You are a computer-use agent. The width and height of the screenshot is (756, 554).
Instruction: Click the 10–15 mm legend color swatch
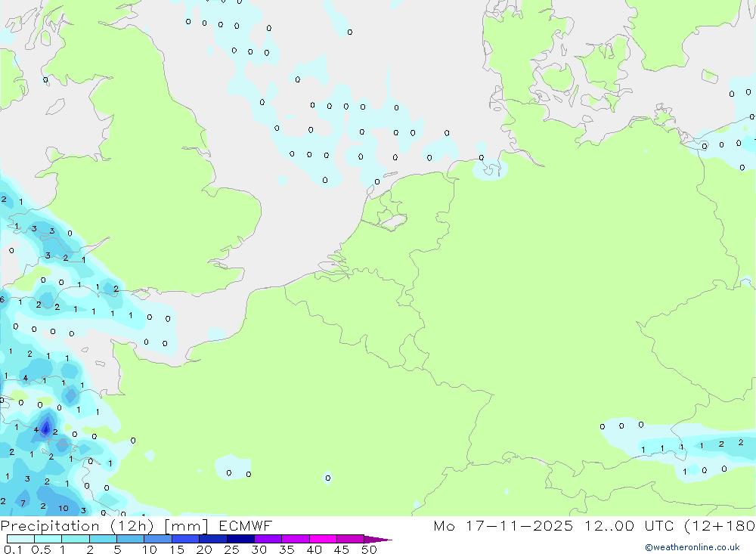coord(158,539)
